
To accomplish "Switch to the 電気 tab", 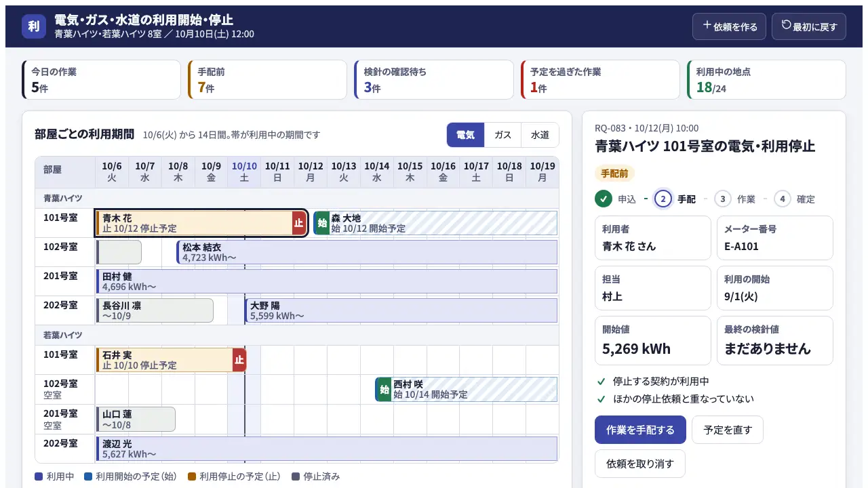I will pyautogui.click(x=465, y=135).
